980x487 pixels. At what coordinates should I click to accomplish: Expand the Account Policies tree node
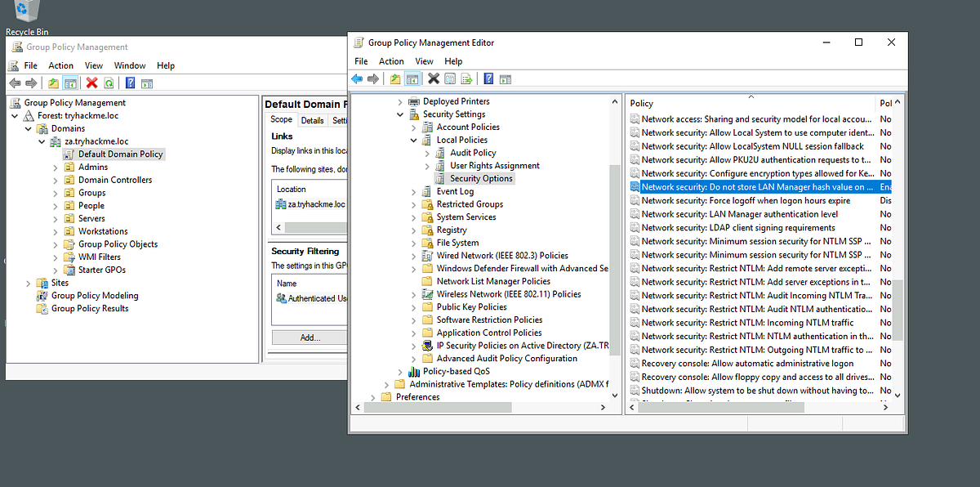tap(412, 127)
